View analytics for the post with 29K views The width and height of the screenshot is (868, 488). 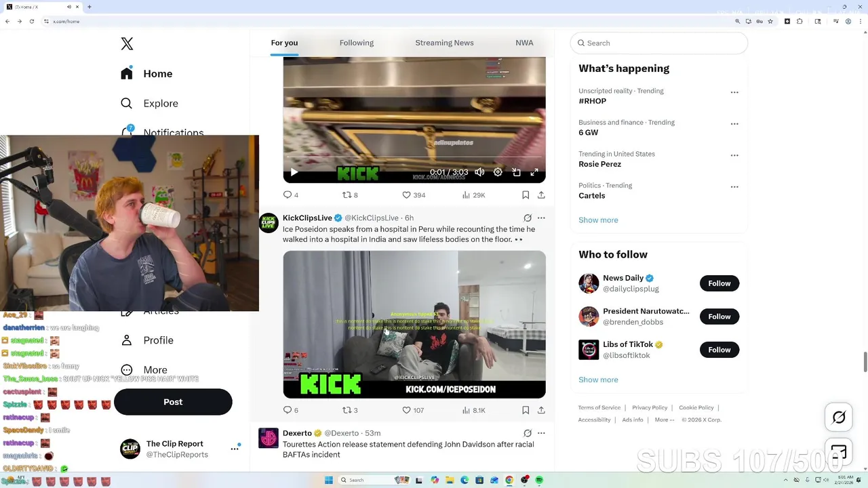tap(473, 195)
